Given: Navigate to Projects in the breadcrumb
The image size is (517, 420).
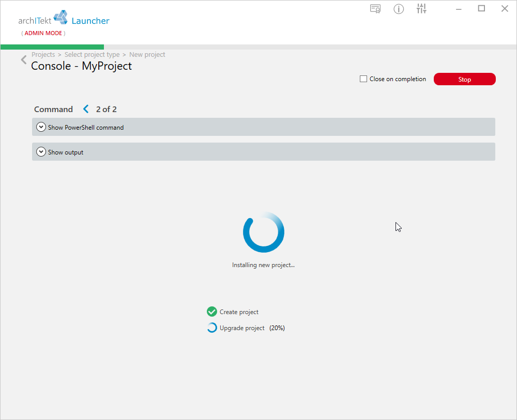Looking at the screenshot, I should click(x=43, y=55).
